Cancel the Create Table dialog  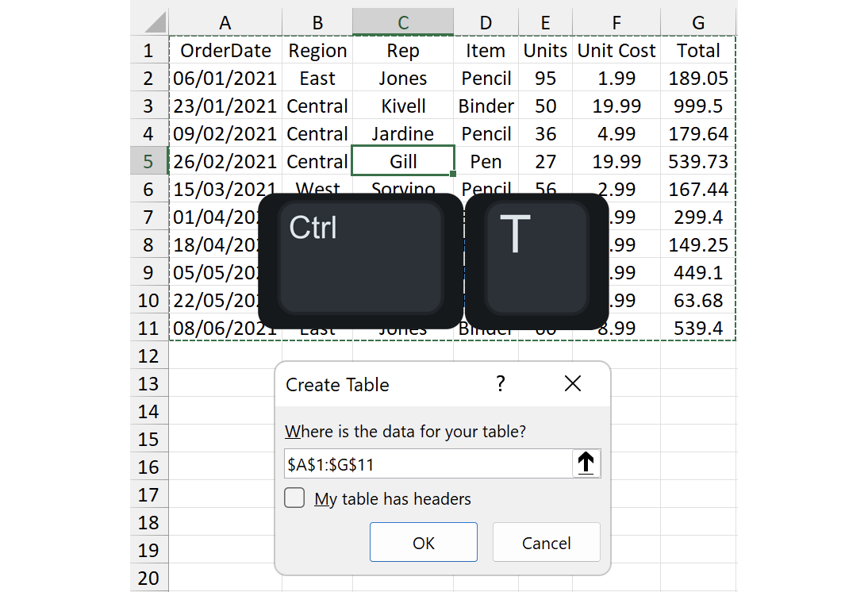(x=546, y=543)
